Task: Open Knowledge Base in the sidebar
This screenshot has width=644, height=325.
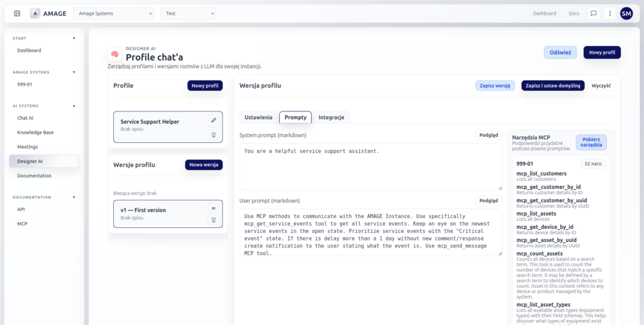Action: [35, 132]
